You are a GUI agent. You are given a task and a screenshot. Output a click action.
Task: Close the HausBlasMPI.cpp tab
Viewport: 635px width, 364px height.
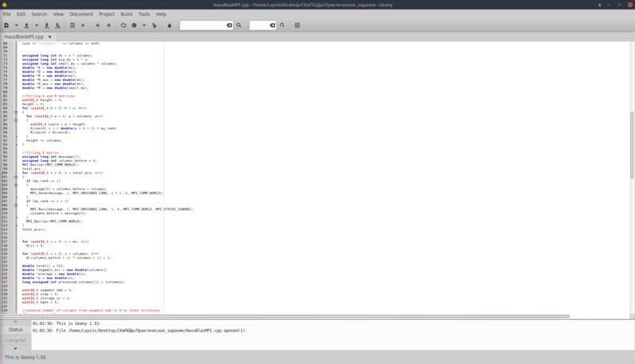click(50, 36)
